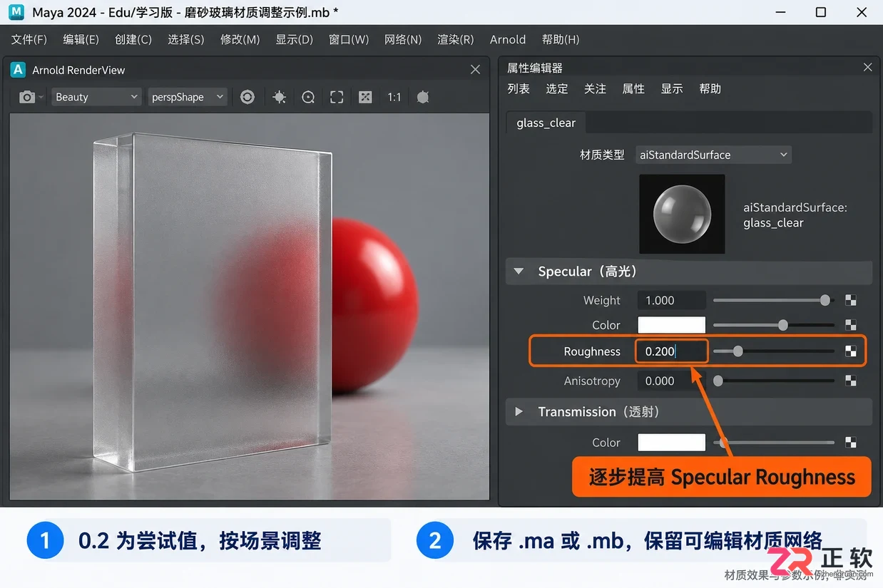Open the 帮助(H) menu in main menu bar
This screenshot has width=883, height=588.
tap(561, 39)
